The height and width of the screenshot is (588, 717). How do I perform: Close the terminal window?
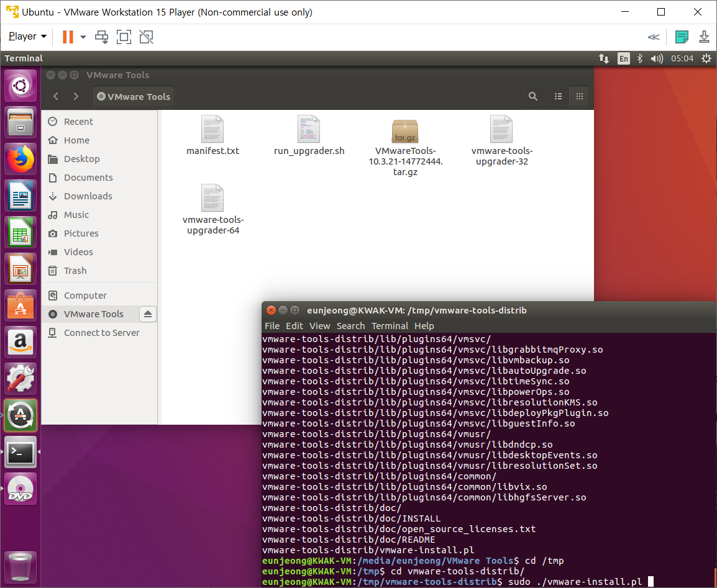click(x=271, y=310)
